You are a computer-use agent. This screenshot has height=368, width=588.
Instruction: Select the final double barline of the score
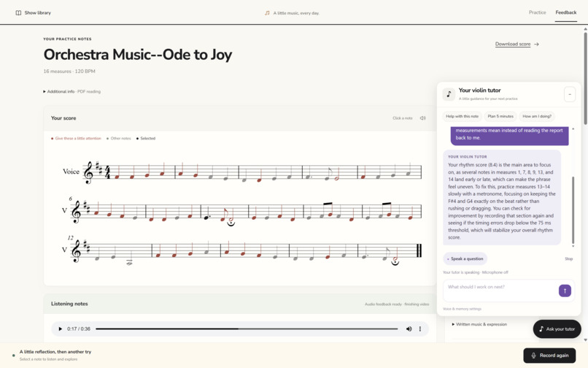click(419, 250)
